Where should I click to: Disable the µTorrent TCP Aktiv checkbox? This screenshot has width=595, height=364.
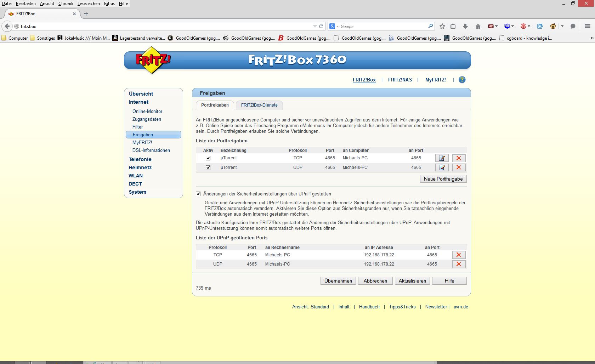[x=208, y=158]
